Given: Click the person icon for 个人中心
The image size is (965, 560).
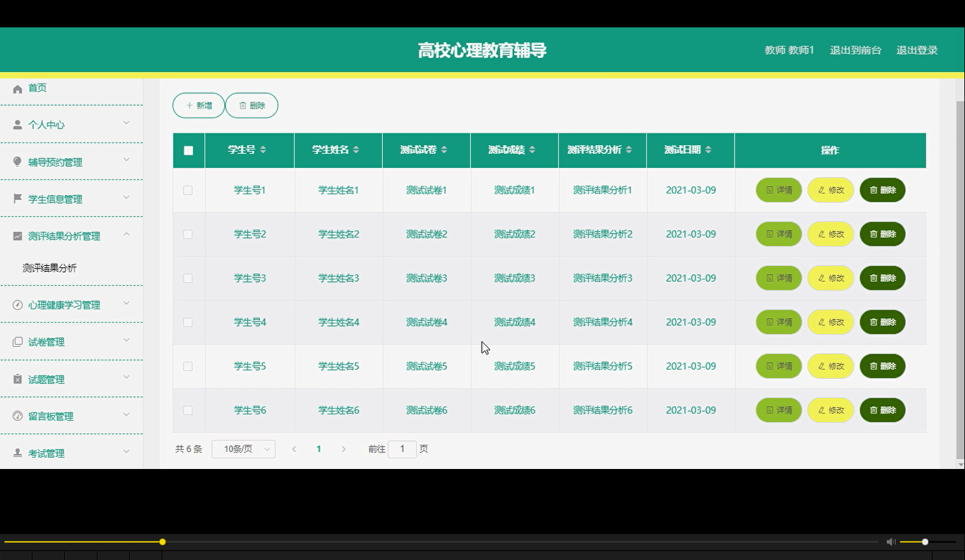Looking at the screenshot, I should click(17, 125).
